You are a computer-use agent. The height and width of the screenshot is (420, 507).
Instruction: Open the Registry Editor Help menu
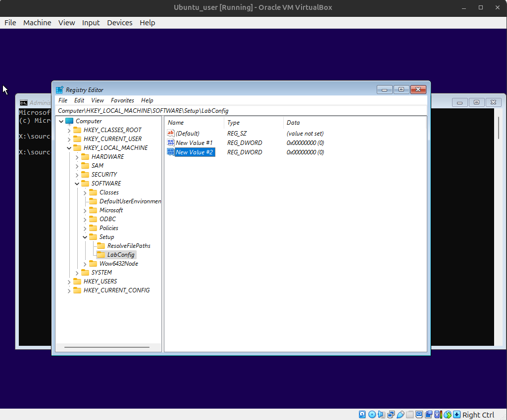(147, 100)
